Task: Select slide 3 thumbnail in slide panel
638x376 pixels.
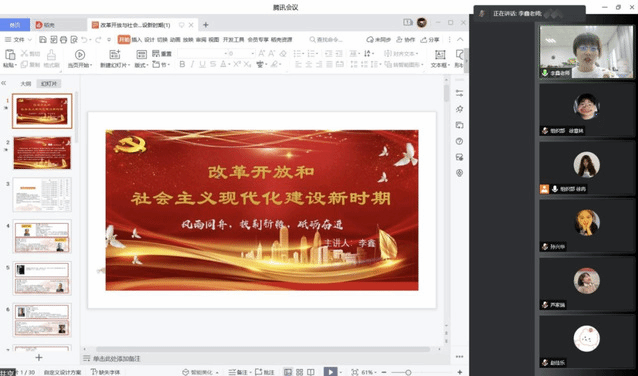Action: tap(42, 195)
